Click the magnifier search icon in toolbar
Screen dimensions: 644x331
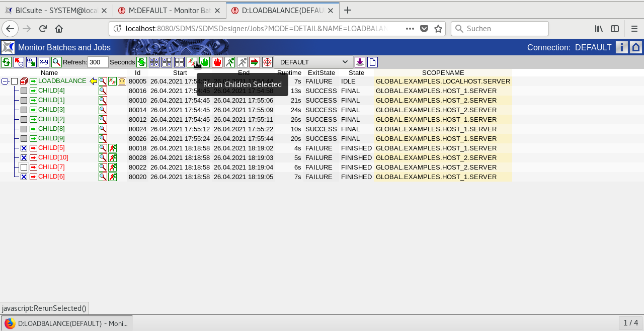tap(56, 62)
